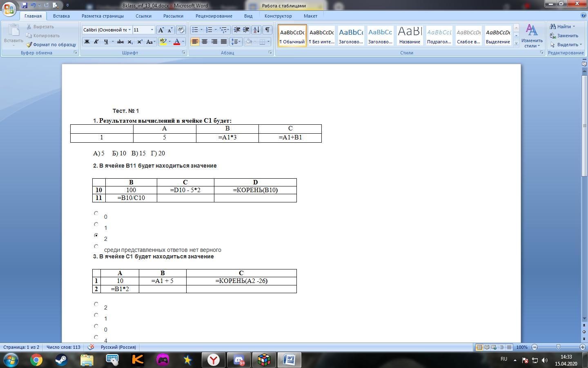Expand the Найти dropdown arrow
Viewport: 588px width, 368px height.
574,27
